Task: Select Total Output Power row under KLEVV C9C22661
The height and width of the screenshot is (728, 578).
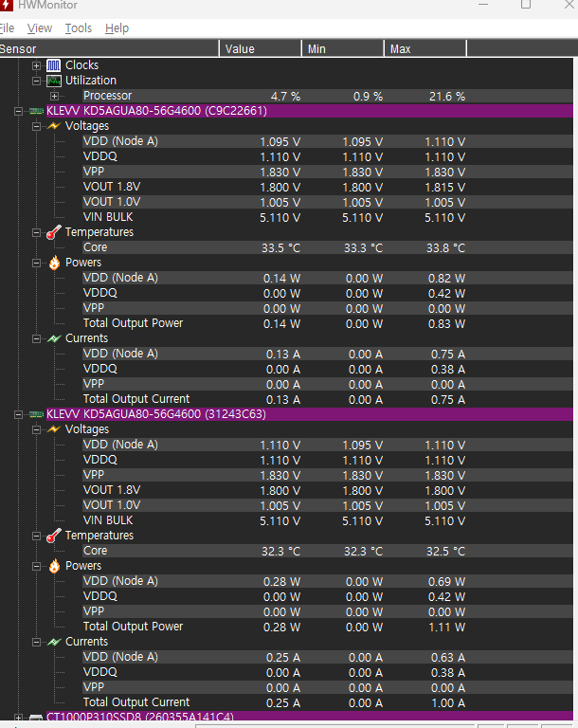Action: (x=328, y=323)
